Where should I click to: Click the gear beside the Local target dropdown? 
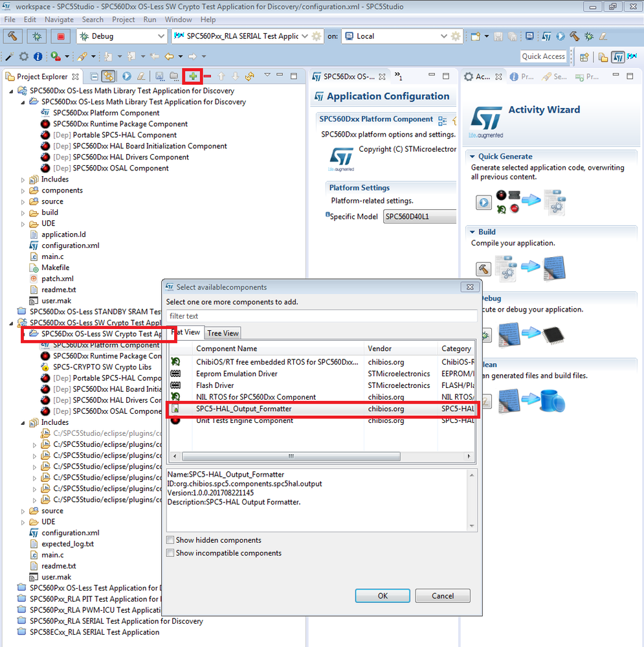click(x=456, y=36)
